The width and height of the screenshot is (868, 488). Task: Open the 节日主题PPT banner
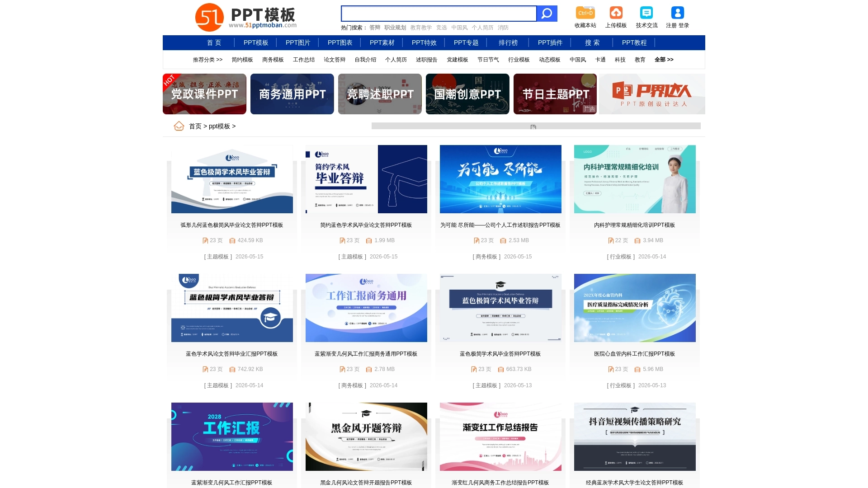pos(555,94)
